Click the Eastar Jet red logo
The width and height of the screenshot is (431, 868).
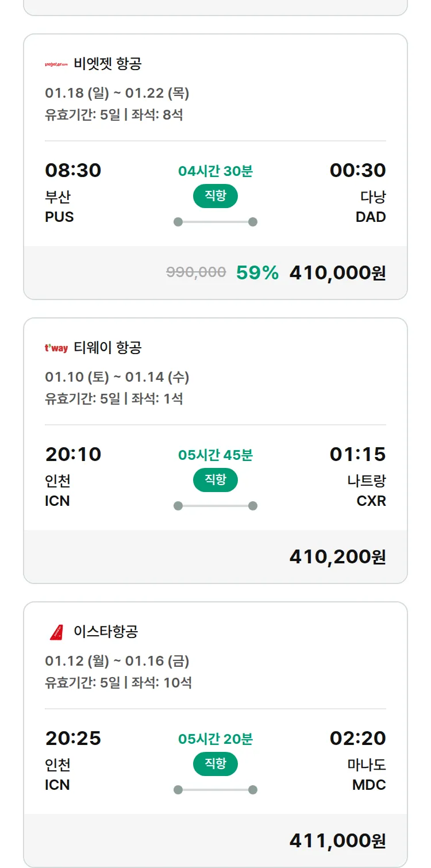pos(56,632)
